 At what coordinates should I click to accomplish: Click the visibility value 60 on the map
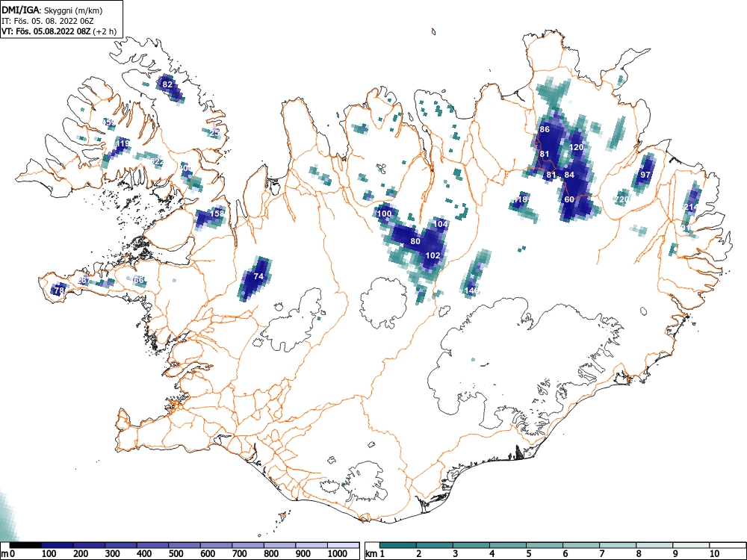[x=569, y=199]
